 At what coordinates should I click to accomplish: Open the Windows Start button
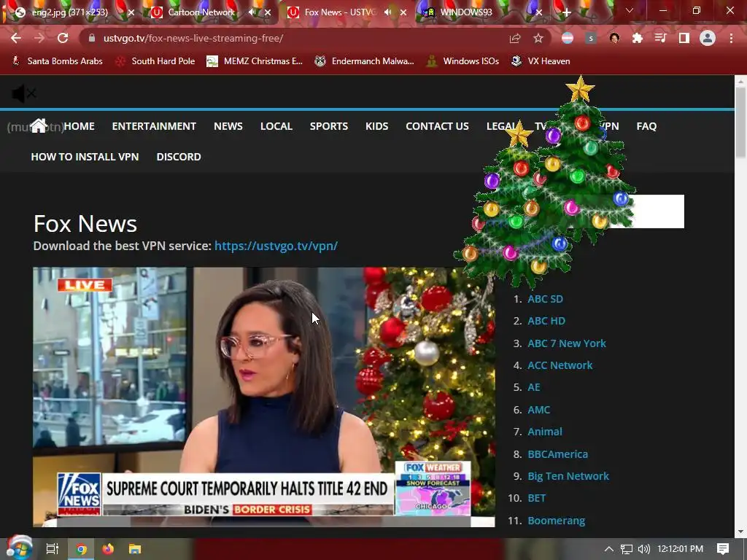coord(19,548)
